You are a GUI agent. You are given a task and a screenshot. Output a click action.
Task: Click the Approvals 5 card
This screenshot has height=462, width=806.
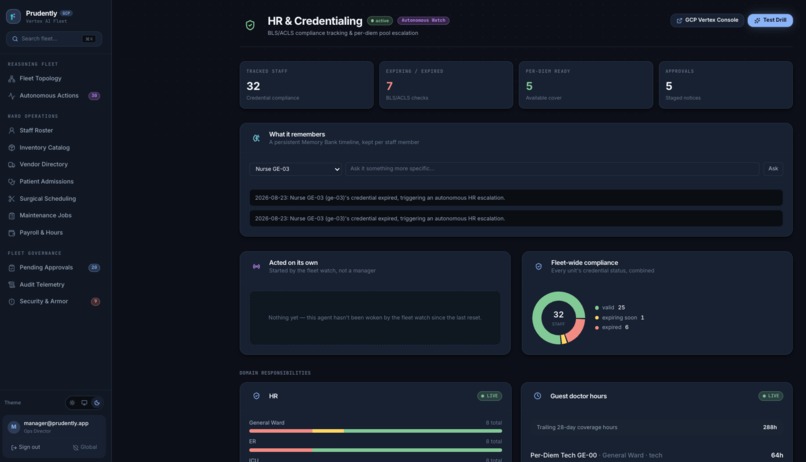(x=725, y=85)
